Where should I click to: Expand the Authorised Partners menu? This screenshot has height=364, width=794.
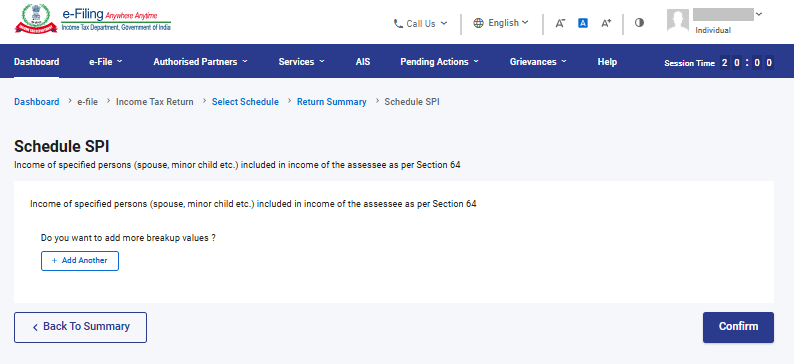pos(201,62)
